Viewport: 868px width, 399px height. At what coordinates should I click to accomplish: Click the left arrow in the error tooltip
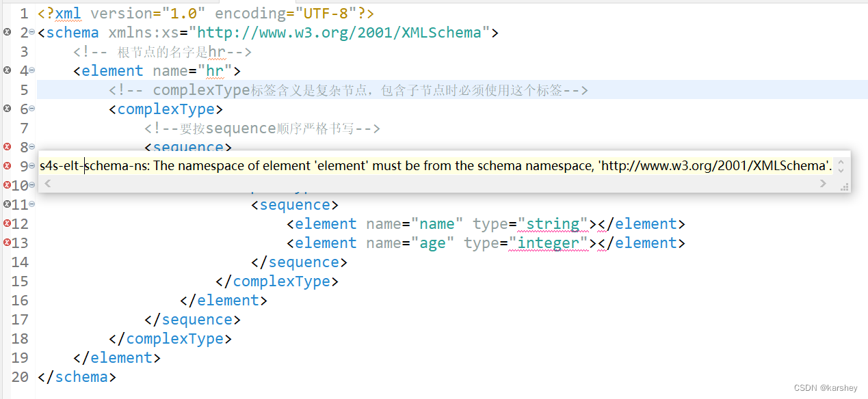click(x=47, y=183)
